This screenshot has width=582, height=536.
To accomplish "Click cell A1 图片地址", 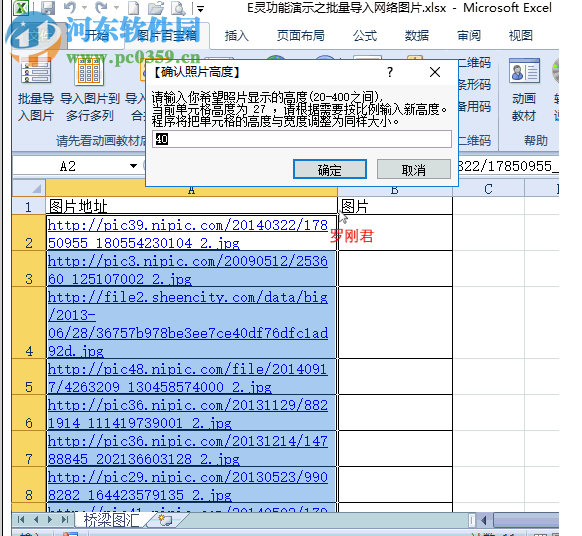I will [192, 206].
